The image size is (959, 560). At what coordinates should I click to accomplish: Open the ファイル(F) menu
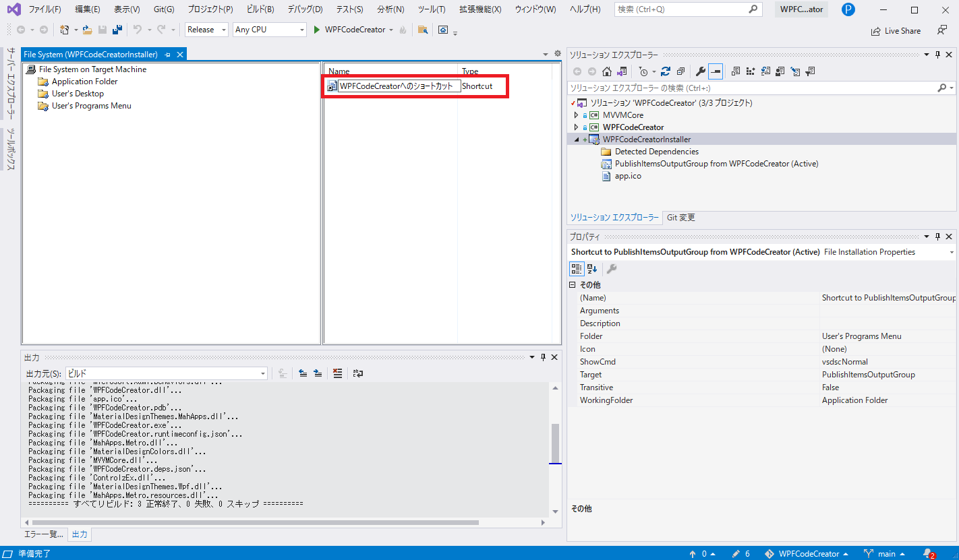(x=45, y=9)
